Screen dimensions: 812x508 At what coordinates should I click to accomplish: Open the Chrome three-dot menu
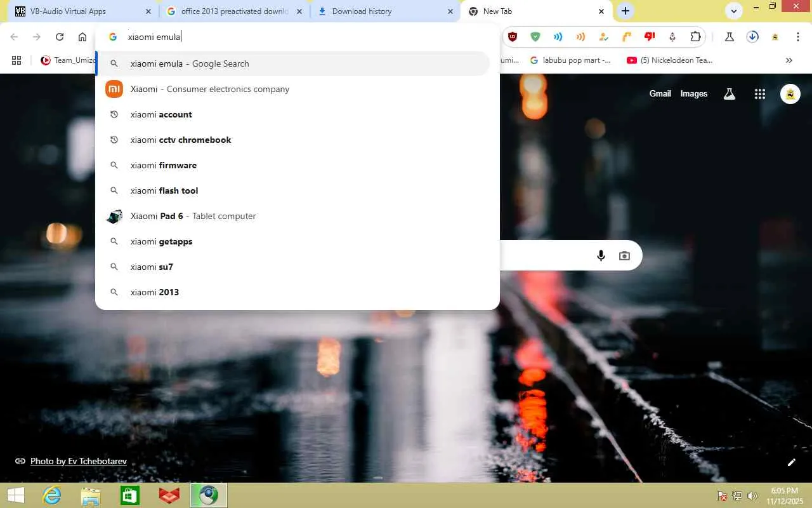point(798,37)
